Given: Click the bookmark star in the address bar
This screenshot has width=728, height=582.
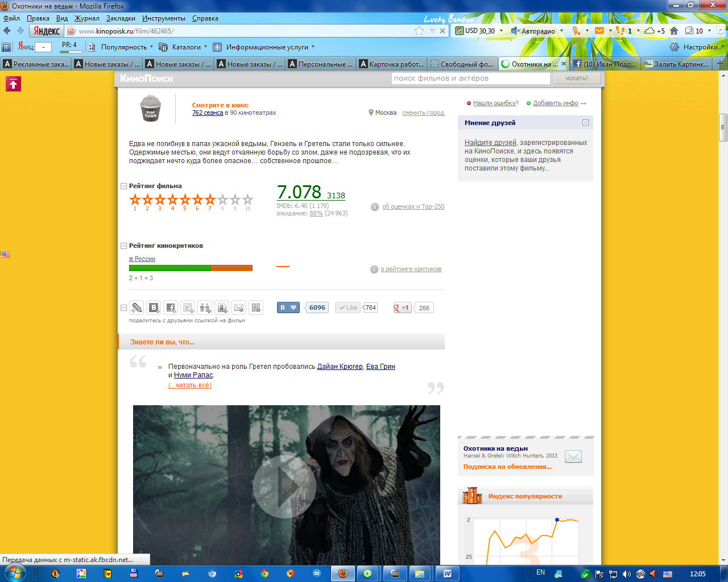Looking at the screenshot, I should tap(419, 31).
